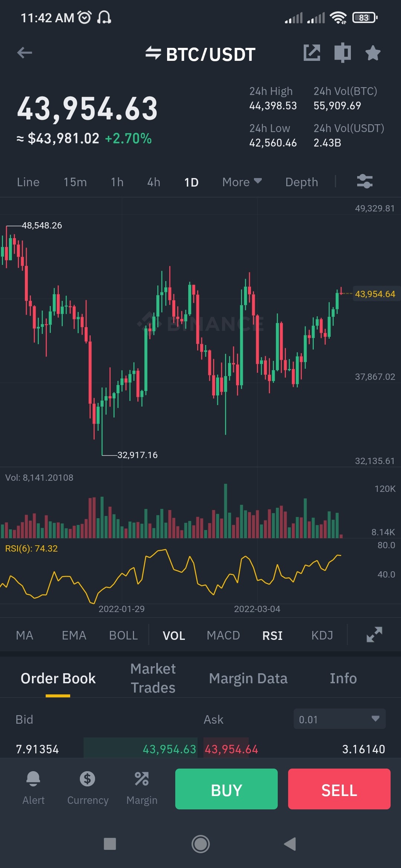Viewport: 401px width, 868px height.
Task: Select bid price 43,954.63 in order book
Action: (169, 749)
